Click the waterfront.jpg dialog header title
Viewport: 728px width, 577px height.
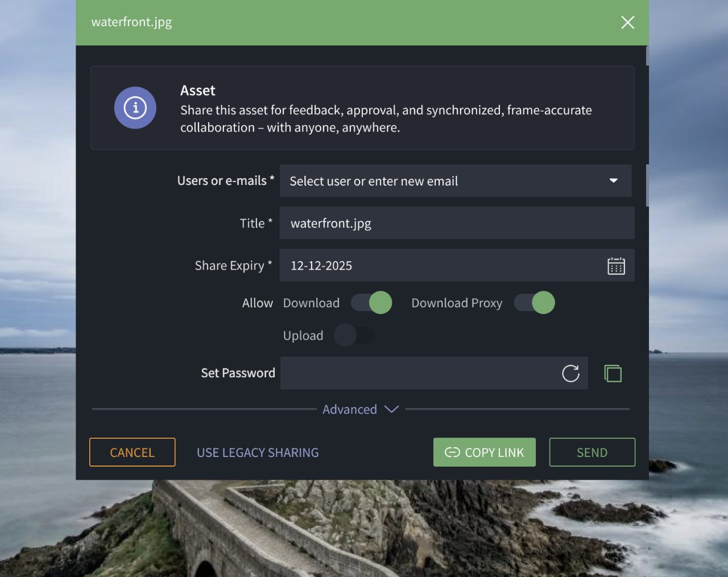click(x=131, y=22)
